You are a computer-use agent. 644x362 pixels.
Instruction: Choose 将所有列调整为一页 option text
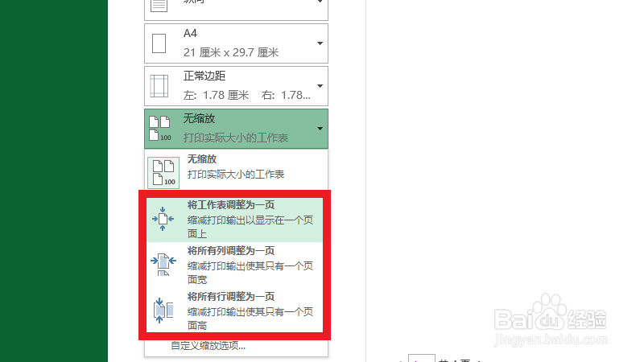(231, 251)
